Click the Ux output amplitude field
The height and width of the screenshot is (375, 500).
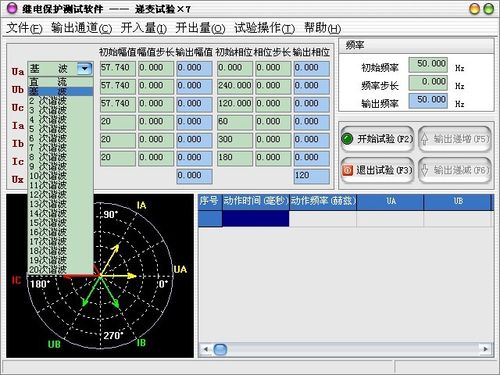click(x=194, y=176)
